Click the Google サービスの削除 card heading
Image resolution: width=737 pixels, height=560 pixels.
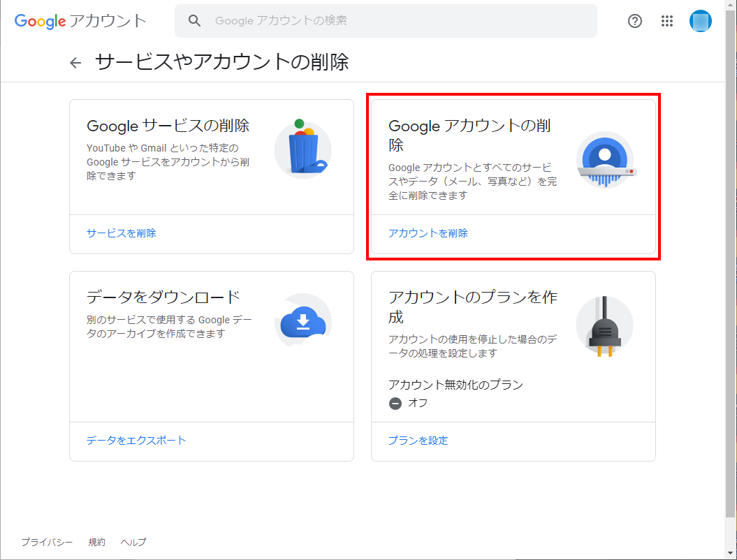[168, 126]
